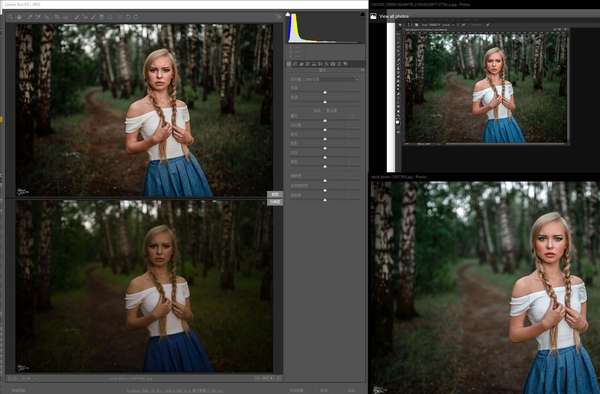This screenshot has height=394, width=600.
Task: Click the Auto tone link
Action: point(317,111)
